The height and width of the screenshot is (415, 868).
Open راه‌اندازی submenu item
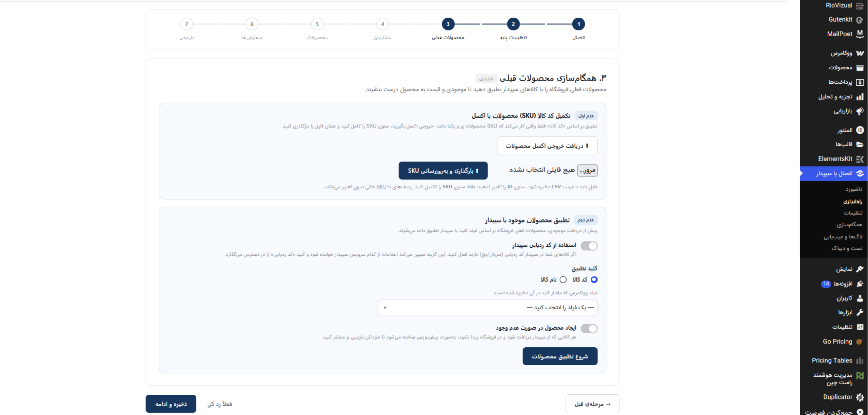coord(853,202)
